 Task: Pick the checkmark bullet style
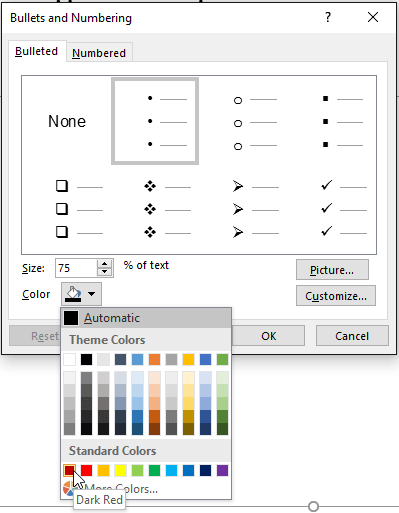pyautogui.click(x=332, y=209)
